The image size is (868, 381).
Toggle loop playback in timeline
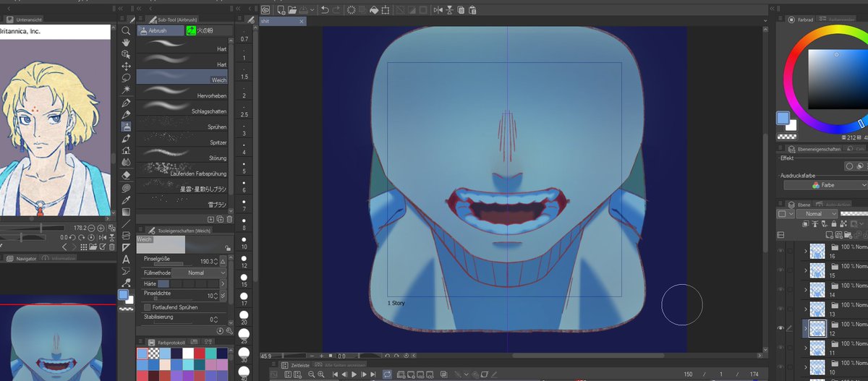pyautogui.click(x=387, y=374)
